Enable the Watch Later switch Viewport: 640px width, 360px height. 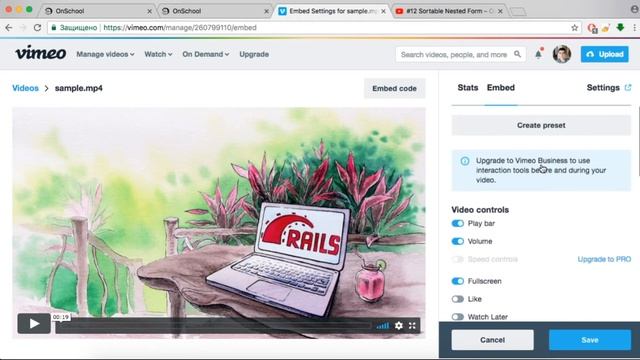(x=458, y=317)
